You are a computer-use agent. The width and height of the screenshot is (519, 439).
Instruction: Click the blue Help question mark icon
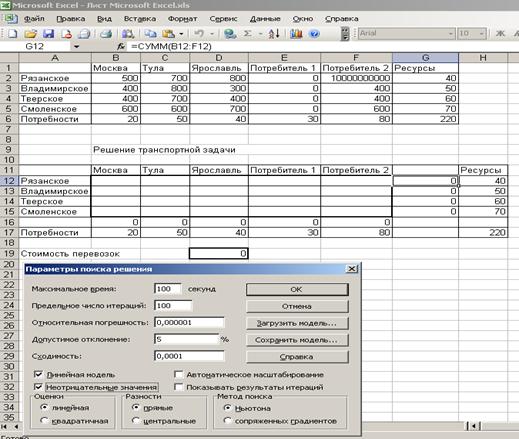click(314, 34)
